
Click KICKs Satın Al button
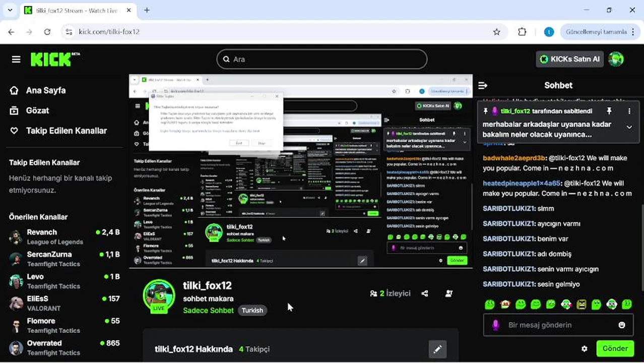(570, 59)
